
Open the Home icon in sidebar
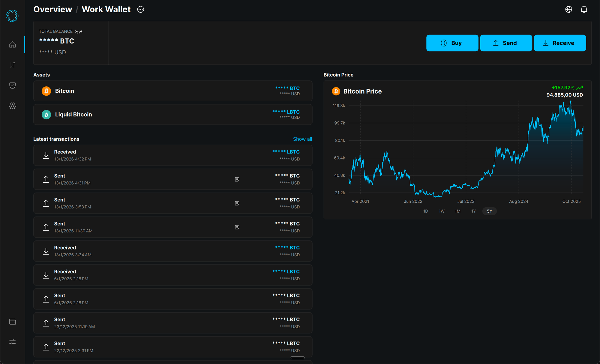12,44
